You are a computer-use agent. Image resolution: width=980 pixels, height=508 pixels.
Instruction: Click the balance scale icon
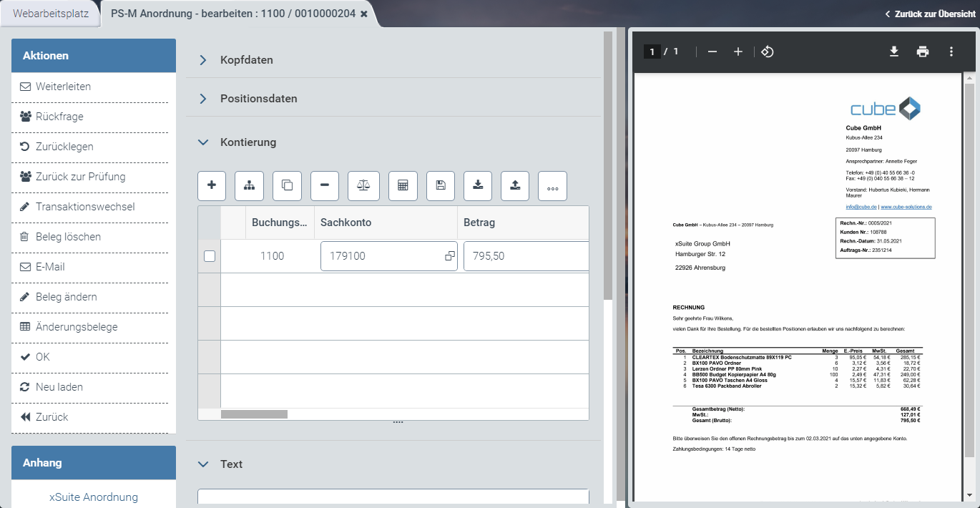tap(363, 185)
